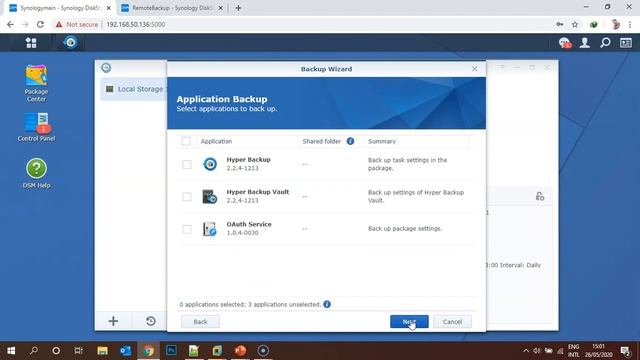Click Hyper Backup Vault name text
This screenshot has height=360, width=640.
(258, 192)
